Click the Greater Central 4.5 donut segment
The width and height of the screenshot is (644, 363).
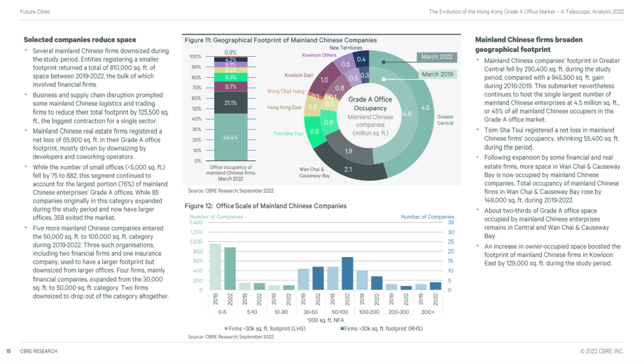pyautogui.click(x=425, y=108)
